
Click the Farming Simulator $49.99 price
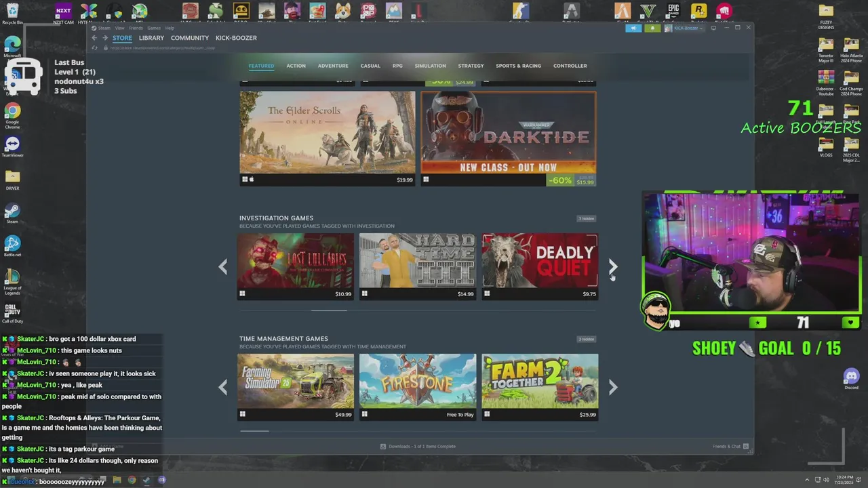pos(343,415)
